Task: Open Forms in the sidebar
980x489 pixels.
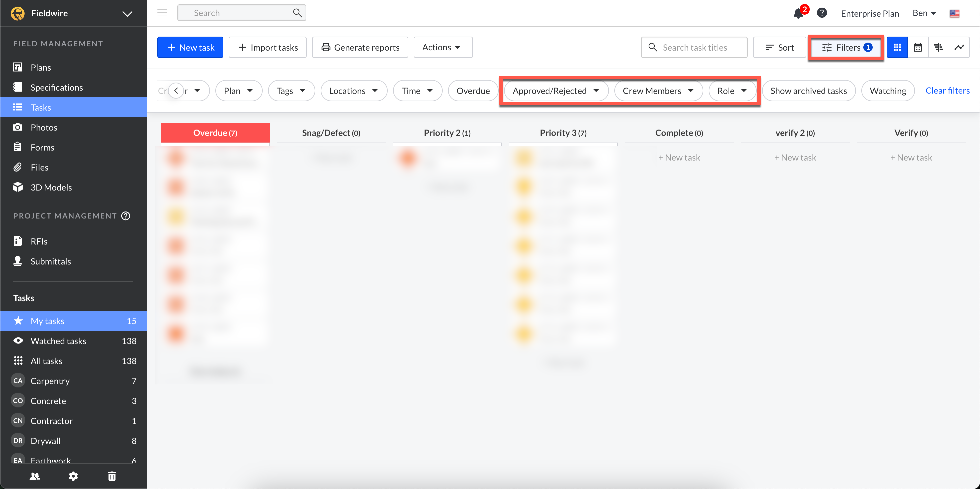Action: pos(73,147)
